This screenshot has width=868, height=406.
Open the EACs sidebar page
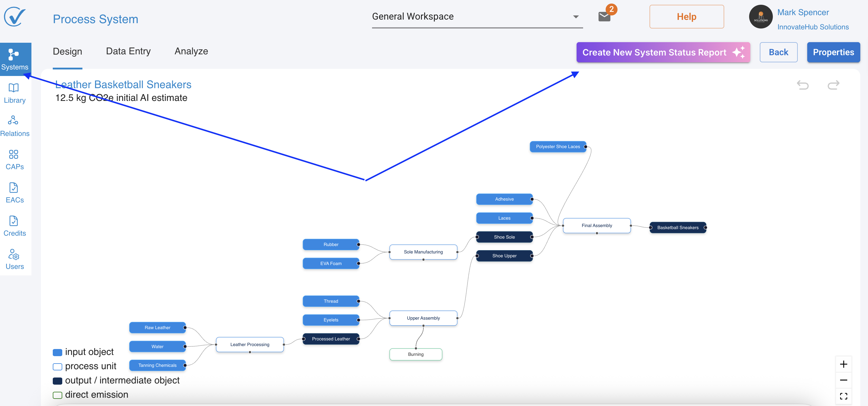[14, 193]
